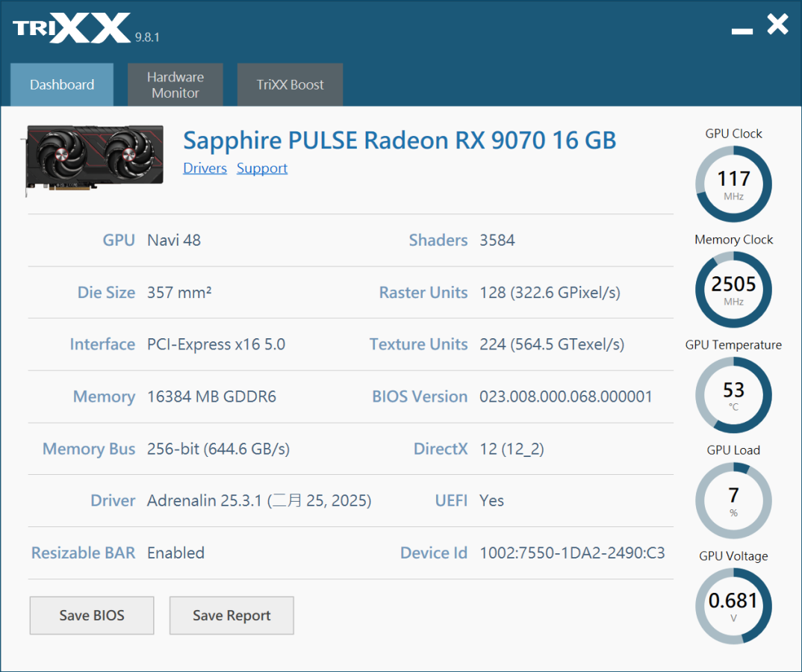Viewport: 802px width, 672px height.
Task: Minimize the TriXX window
Action: [x=742, y=31]
